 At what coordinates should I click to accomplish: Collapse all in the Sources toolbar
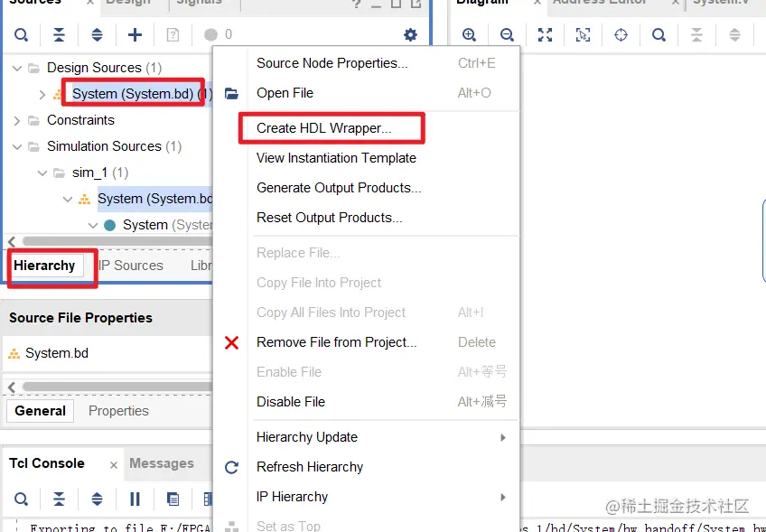(x=59, y=34)
